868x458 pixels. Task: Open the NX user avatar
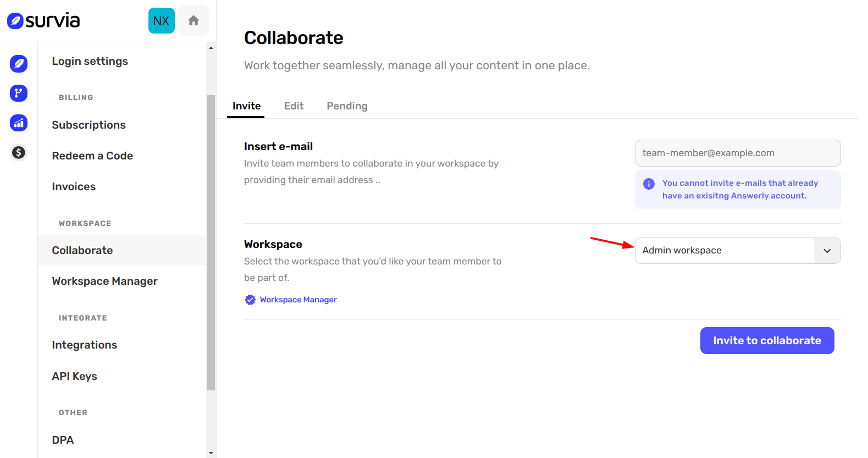[161, 21]
